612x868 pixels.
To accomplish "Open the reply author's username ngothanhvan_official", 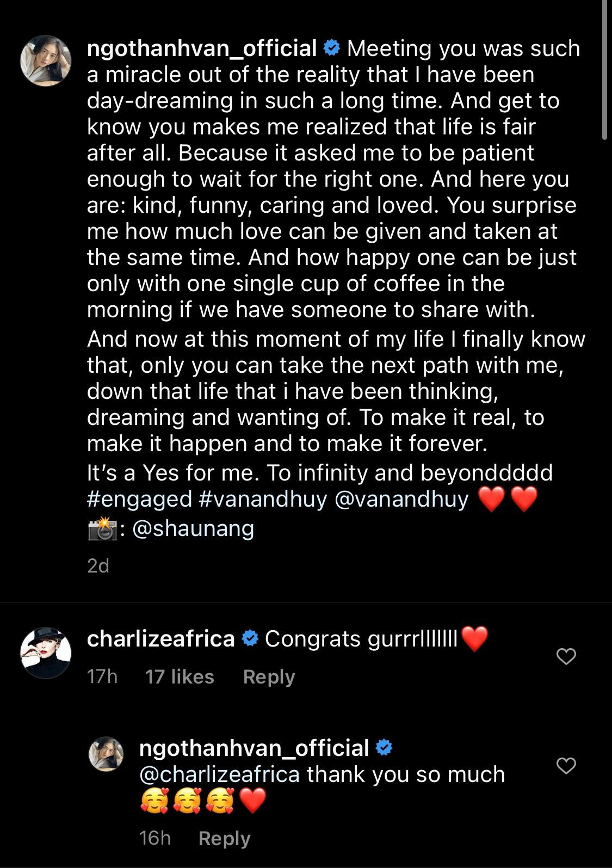I will pyautogui.click(x=254, y=748).
